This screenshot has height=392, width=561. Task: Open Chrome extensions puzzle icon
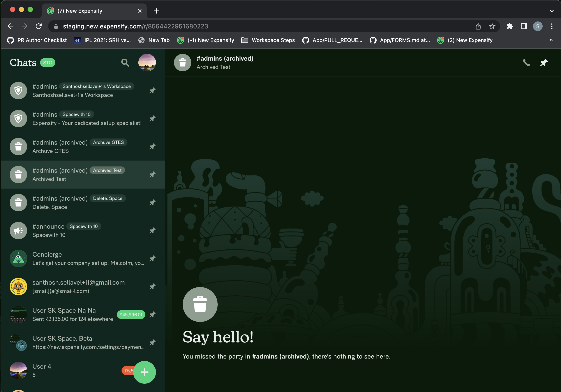[x=510, y=26]
